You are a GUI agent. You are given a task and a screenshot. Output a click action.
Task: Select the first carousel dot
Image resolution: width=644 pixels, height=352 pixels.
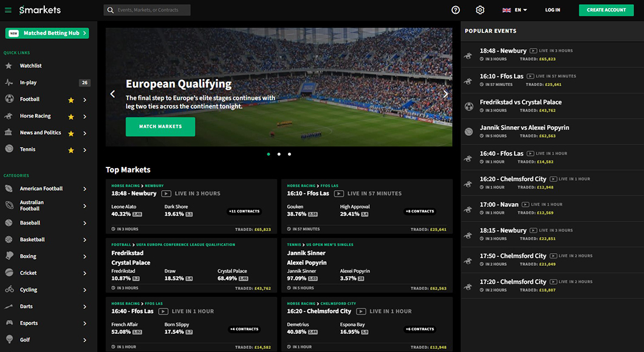click(269, 154)
